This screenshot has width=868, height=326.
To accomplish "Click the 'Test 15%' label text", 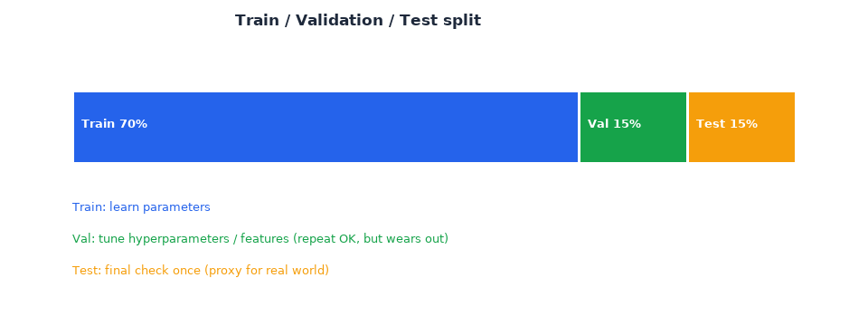I will pos(727,124).
